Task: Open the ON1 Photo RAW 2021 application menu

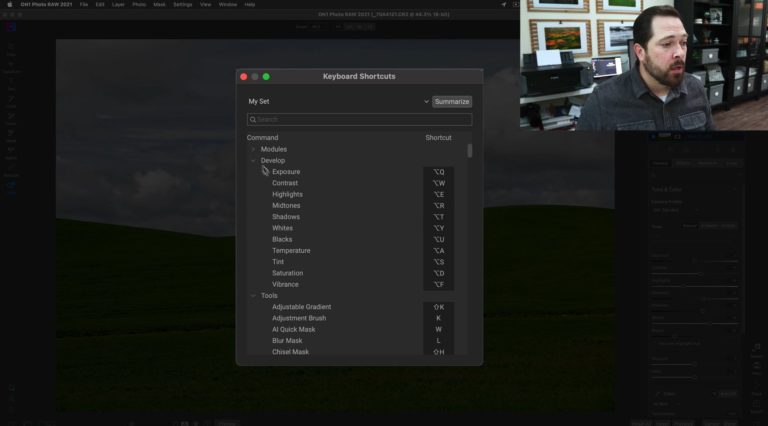Action: pos(46,4)
